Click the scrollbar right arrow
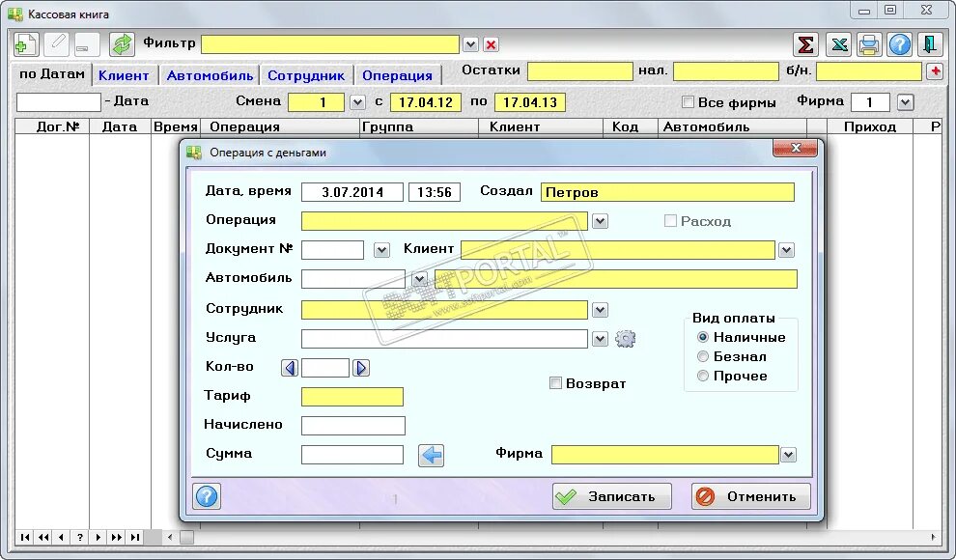956x560 pixels. pyautogui.click(x=933, y=538)
